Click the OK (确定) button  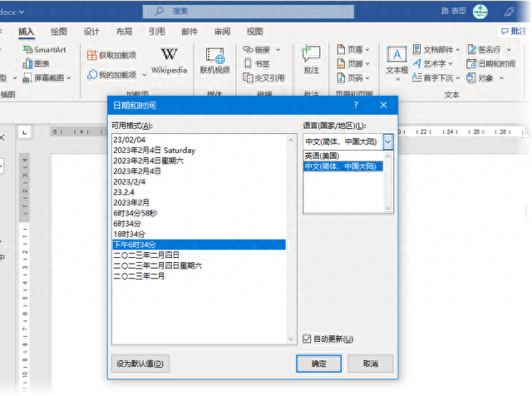[318, 364]
